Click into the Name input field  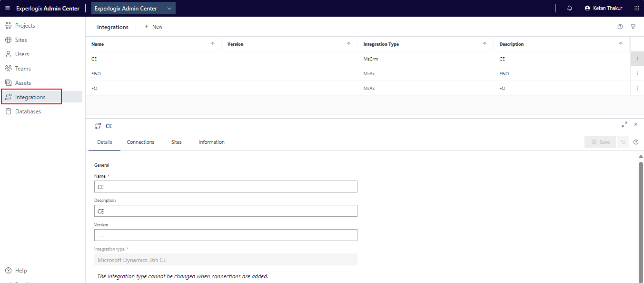226,187
